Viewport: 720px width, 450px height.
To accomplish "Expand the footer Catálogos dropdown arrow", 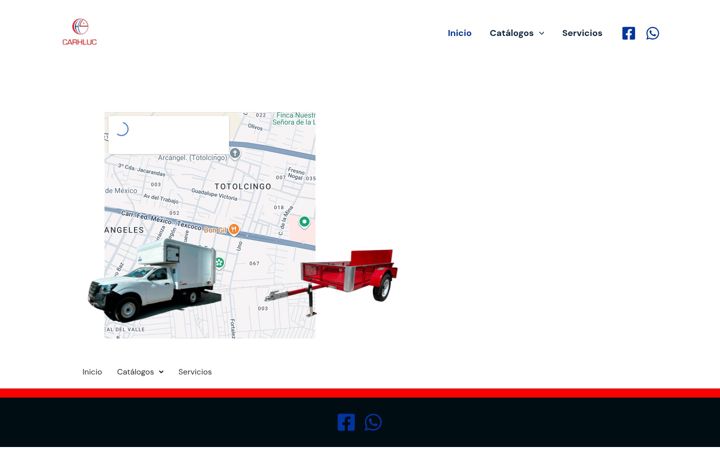I will click(161, 372).
